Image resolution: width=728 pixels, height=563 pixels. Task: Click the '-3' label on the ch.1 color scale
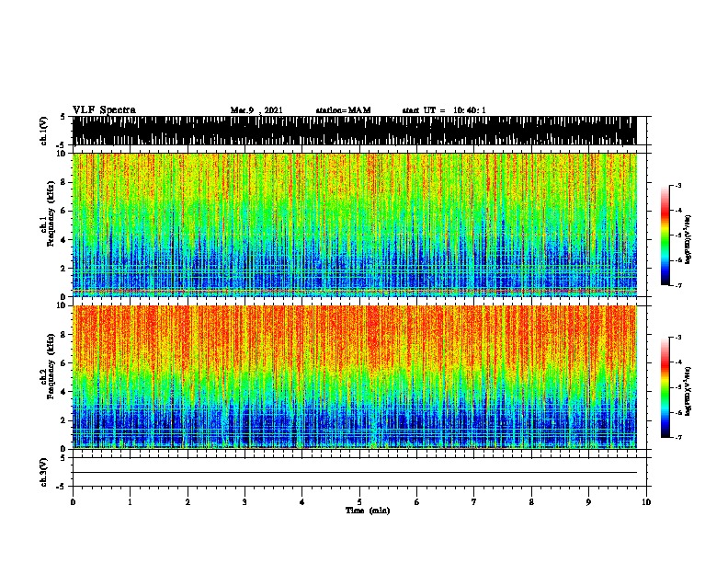tap(678, 185)
